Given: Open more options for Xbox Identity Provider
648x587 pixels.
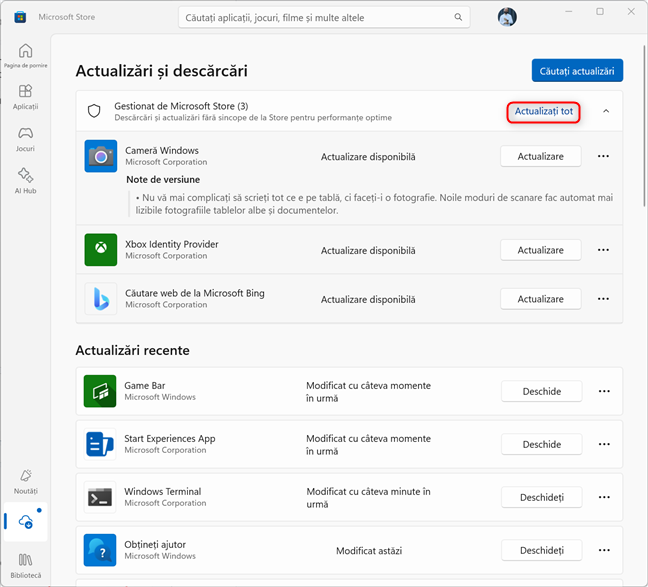Looking at the screenshot, I should click(603, 250).
